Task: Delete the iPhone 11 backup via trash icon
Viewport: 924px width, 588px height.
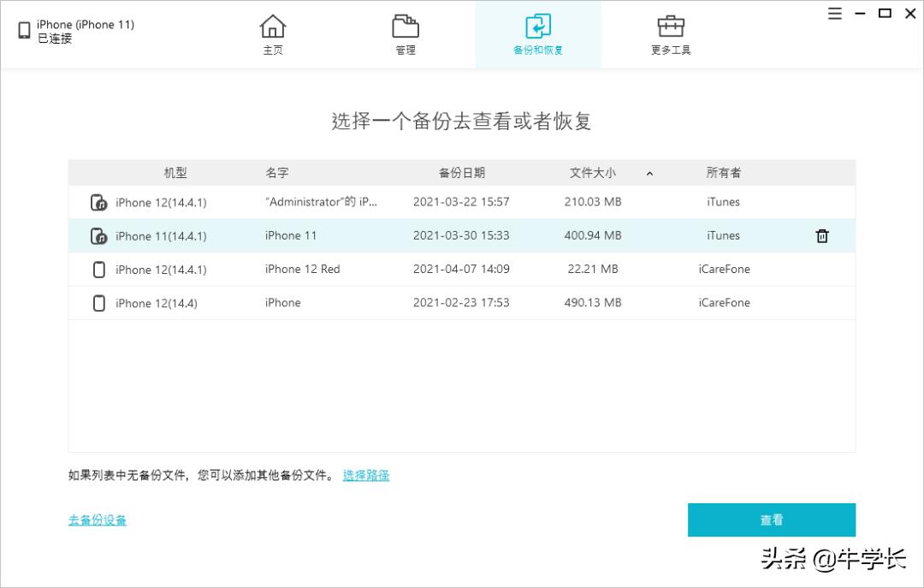Action: (x=822, y=235)
